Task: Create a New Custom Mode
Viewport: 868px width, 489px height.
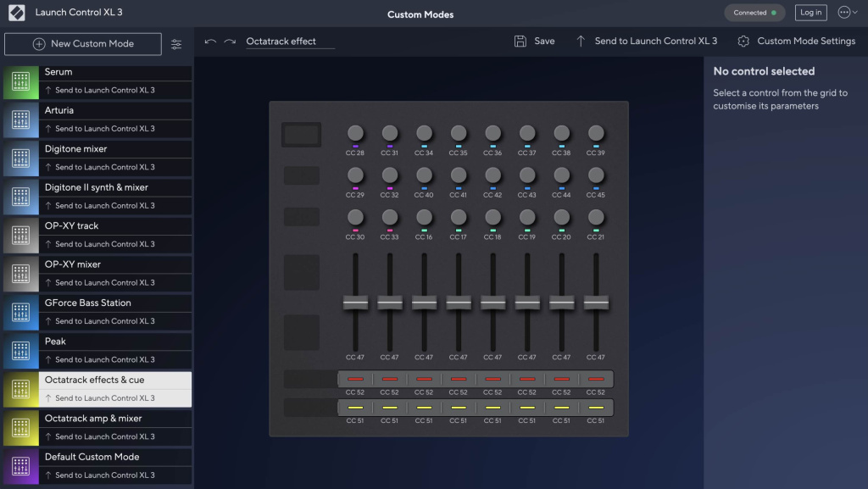Action: 82,43
